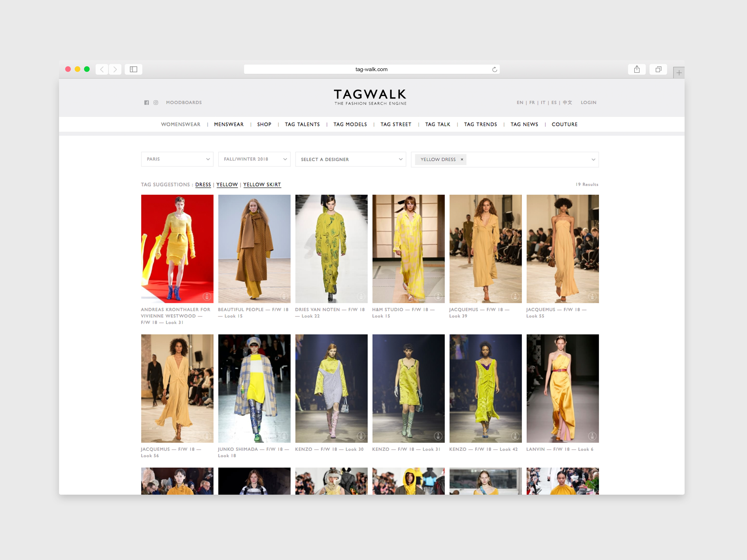
Task: Open the Jacquemus Look 56 photo
Action: (177, 388)
